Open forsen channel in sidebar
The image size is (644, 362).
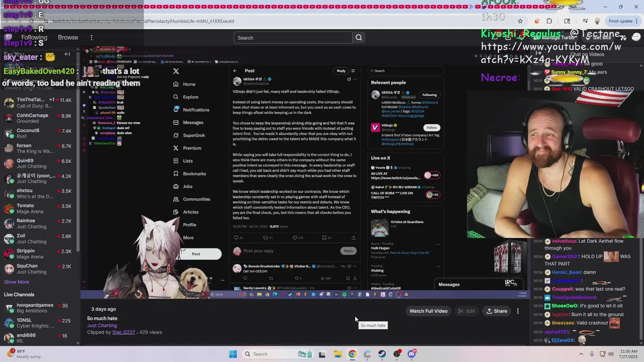pos(38,148)
